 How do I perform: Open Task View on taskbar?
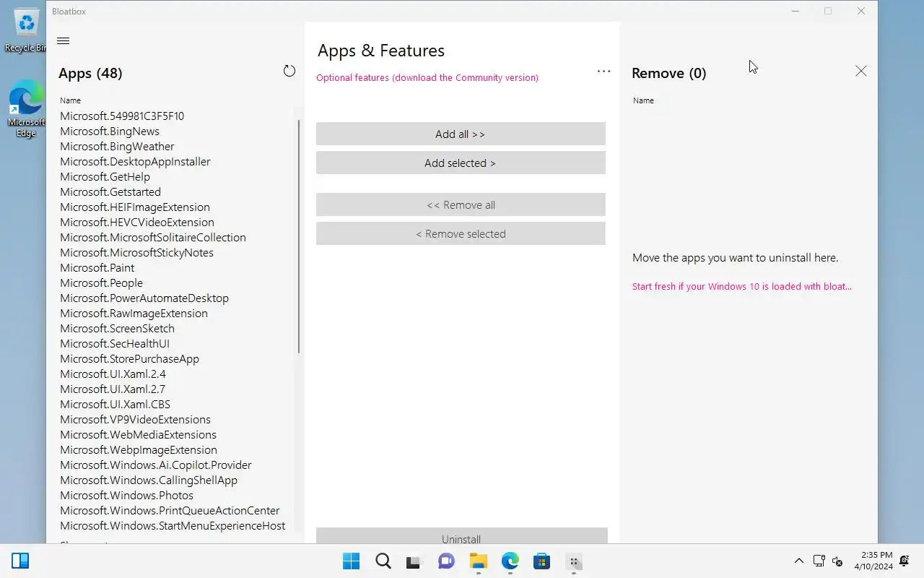[x=414, y=561]
